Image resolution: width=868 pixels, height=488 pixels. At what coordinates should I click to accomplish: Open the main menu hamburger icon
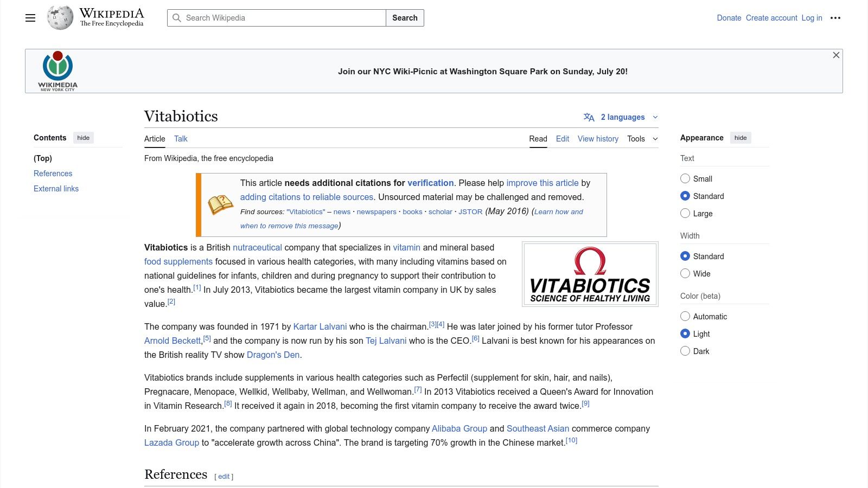click(x=30, y=18)
